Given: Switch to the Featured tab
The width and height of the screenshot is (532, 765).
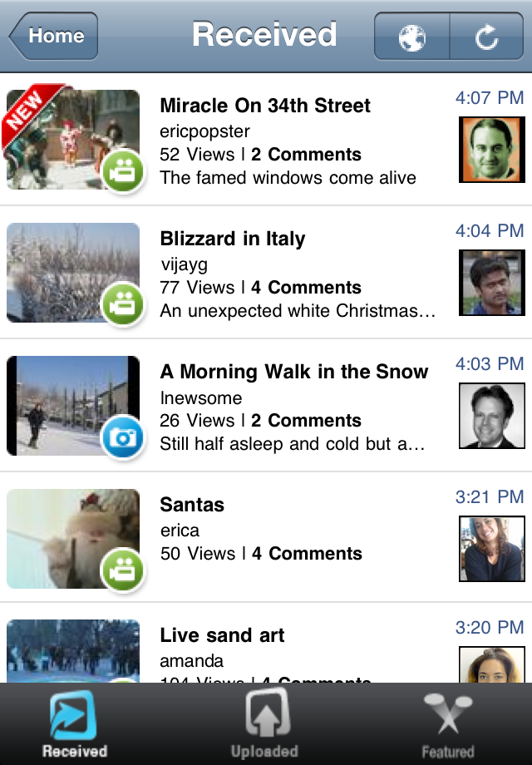Looking at the screenshot, I should point(447,724).
